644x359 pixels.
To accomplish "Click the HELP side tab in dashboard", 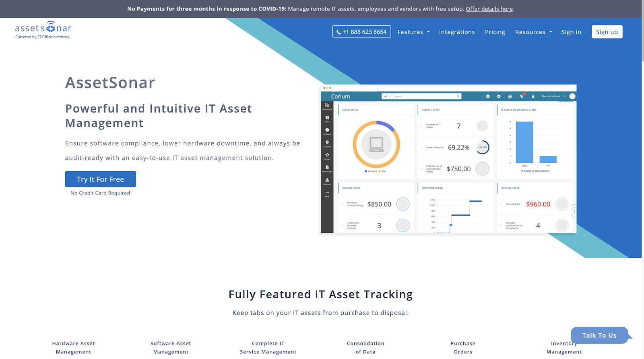I will [x=574, y=211].
